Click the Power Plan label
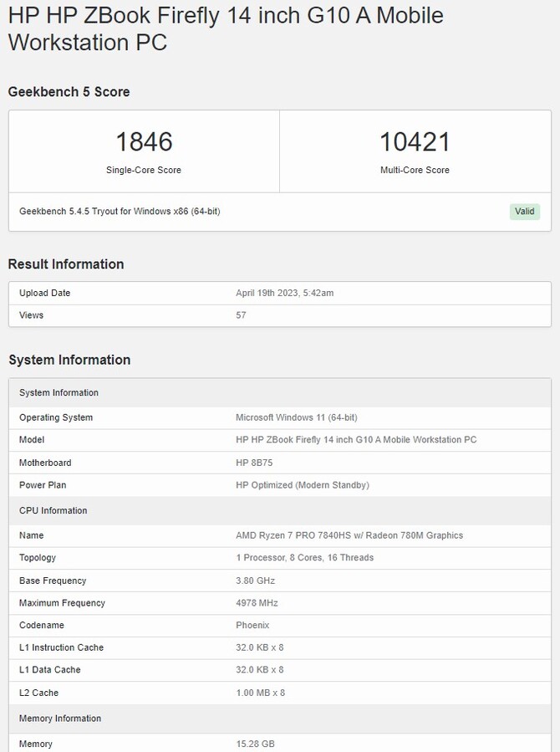 (43, 485)
